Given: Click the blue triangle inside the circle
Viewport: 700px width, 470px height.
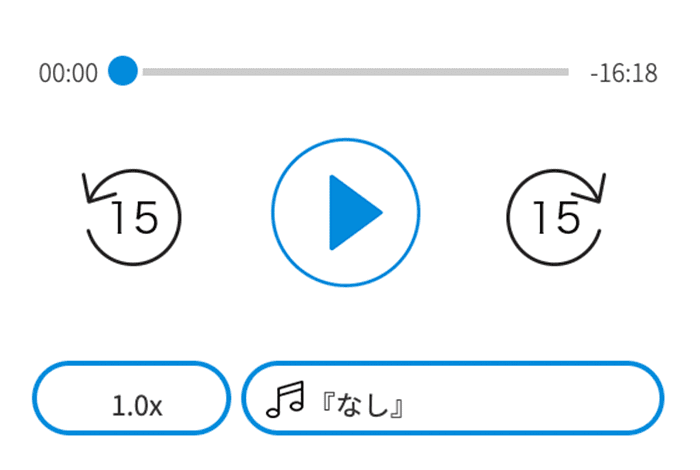Looking at the screenshot, I should 354,212.
